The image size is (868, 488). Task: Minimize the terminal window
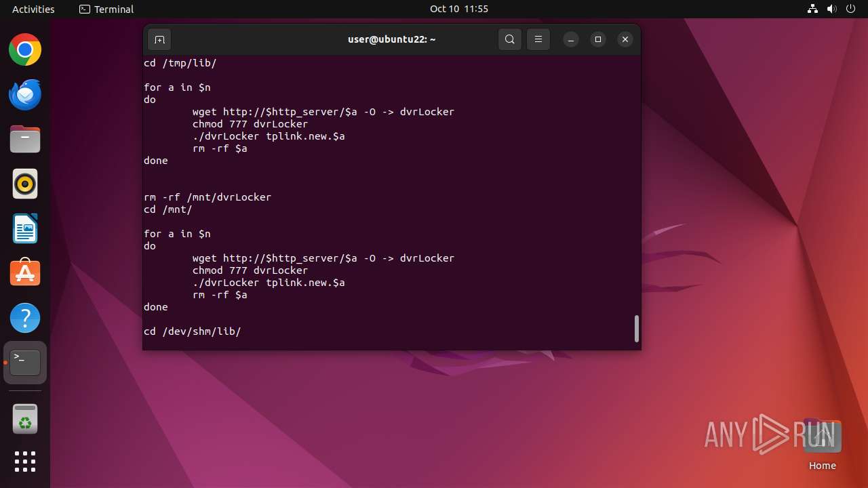coord(571,39)
